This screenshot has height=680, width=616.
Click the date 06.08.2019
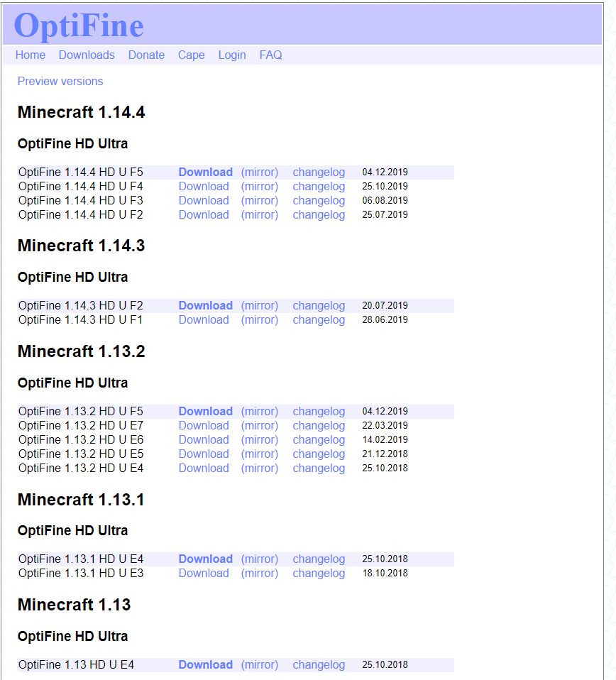pos(385,201)
